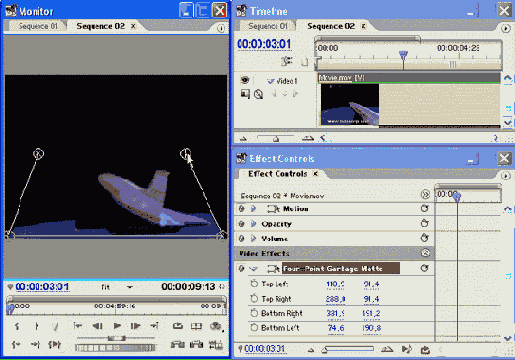Click the Set Unnumbered Marker icon in Timeline

[304, 62]
